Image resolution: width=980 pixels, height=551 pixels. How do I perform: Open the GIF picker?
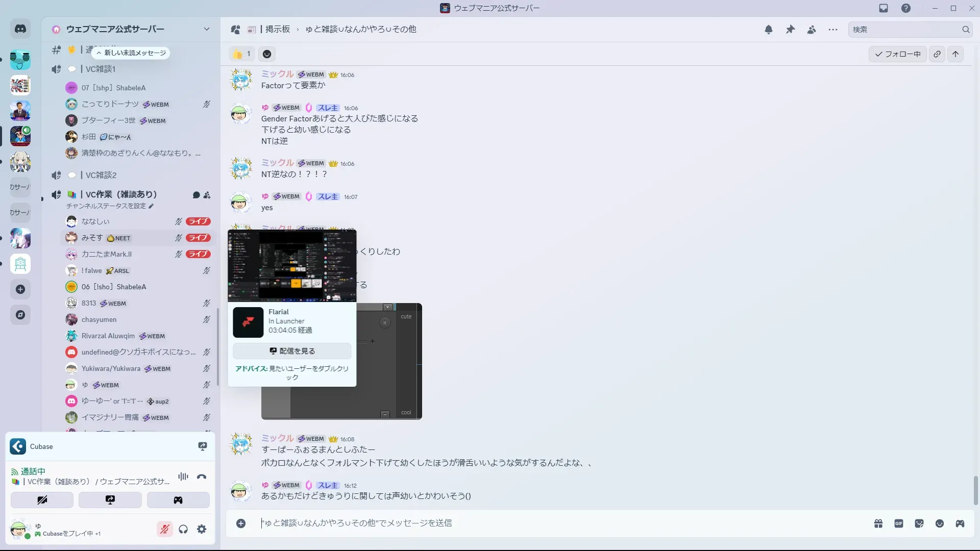click(899, 523)
